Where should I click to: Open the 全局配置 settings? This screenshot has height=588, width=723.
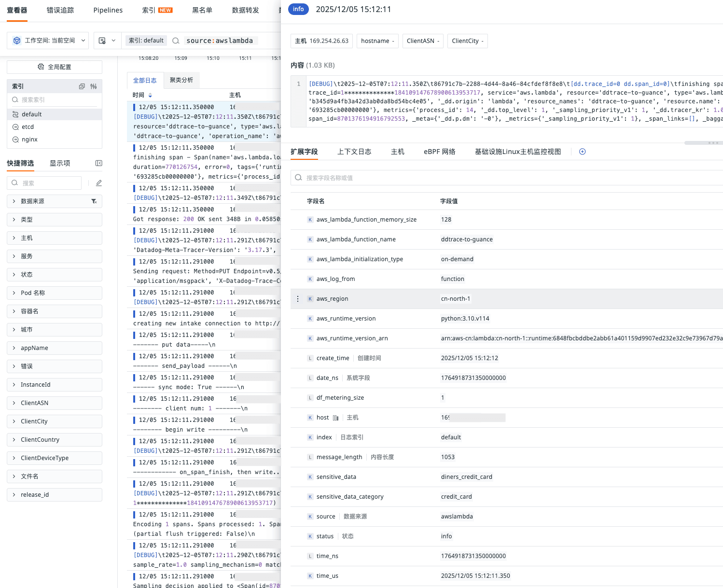tap(54, 67)
